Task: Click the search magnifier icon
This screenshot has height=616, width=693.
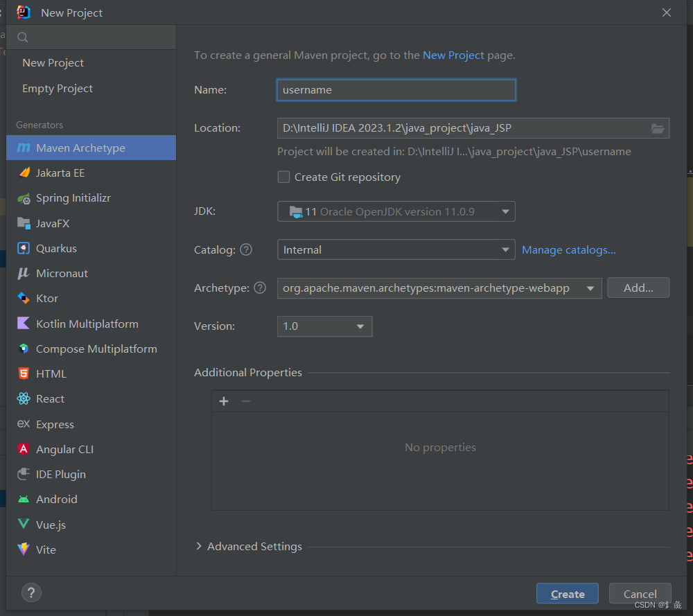Action: coord(23,37)
